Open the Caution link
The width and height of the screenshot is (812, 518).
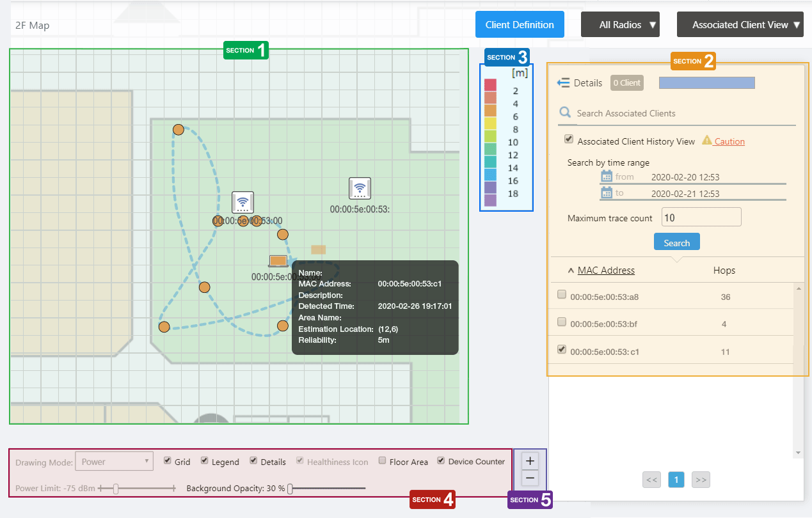(x=729, y=141)
